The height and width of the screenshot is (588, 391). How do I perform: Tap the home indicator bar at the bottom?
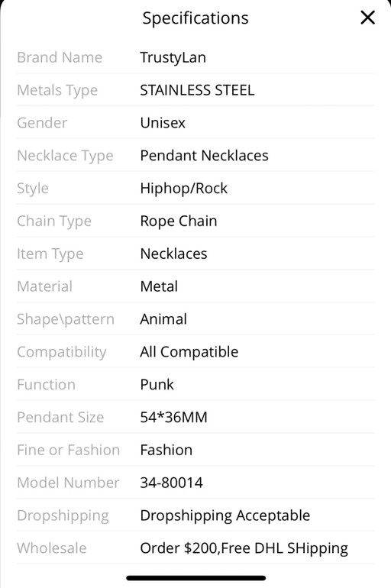tap(195, 578)
